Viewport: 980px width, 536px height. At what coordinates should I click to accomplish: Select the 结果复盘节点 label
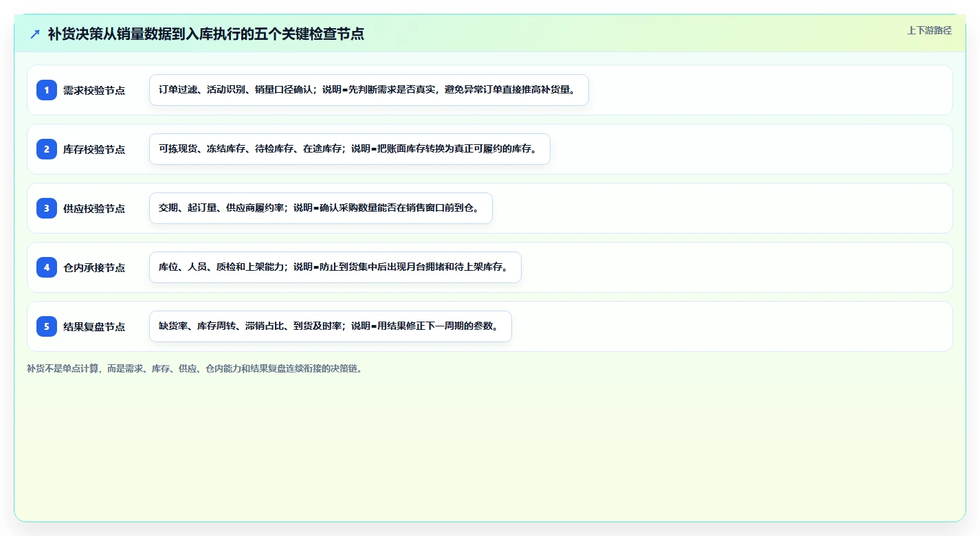click(94, 326)
